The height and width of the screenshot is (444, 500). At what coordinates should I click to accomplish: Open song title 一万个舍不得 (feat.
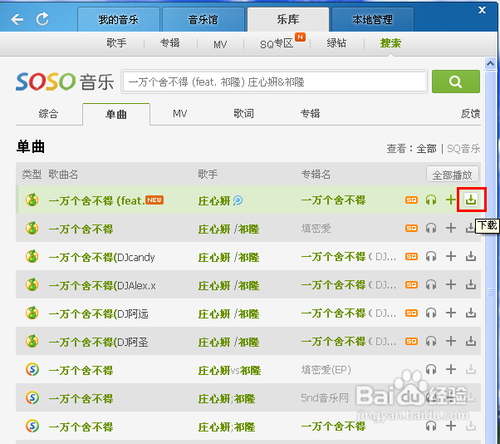point(97,201)
